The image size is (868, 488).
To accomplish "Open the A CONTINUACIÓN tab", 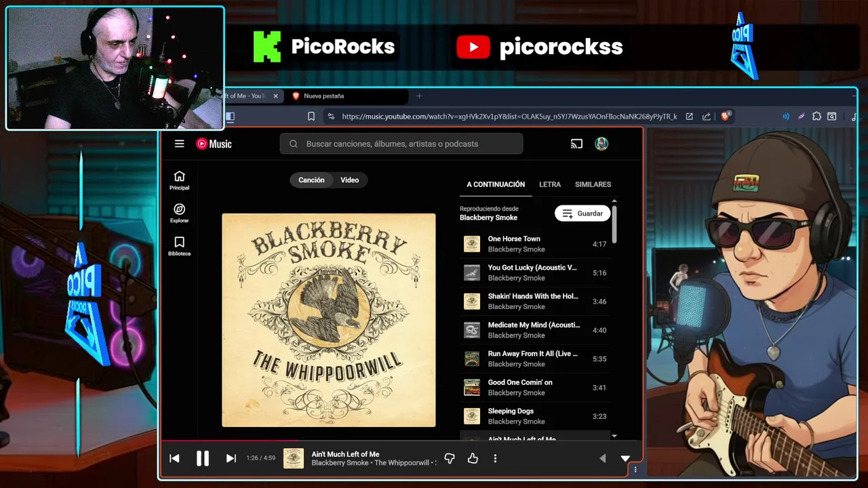I will click(496, 184).
